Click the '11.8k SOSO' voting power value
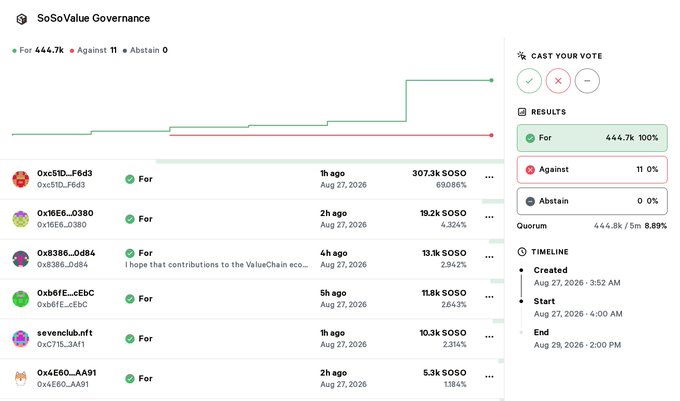 (444, 293)
